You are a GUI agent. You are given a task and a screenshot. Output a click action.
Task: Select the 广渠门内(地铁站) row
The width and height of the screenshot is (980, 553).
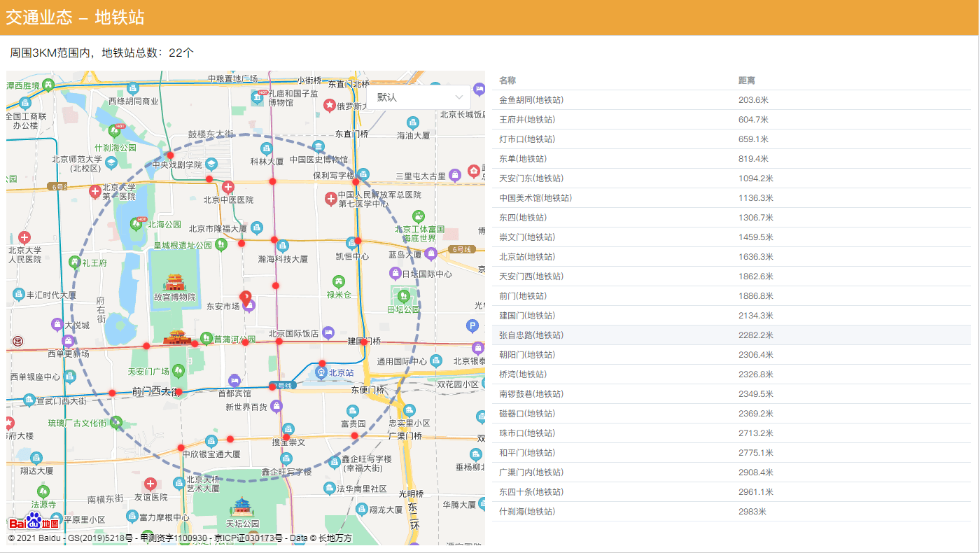pos(731,472)
